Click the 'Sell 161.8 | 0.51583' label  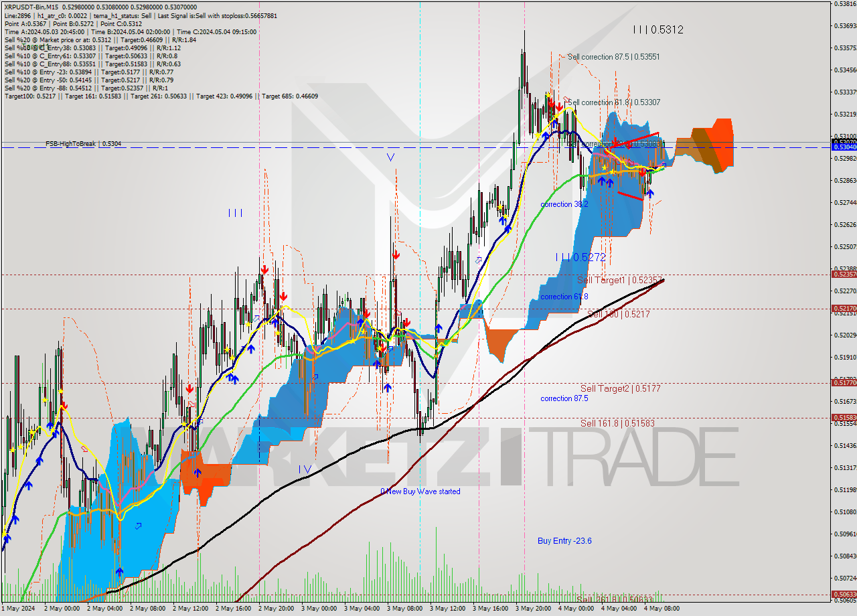617,423
